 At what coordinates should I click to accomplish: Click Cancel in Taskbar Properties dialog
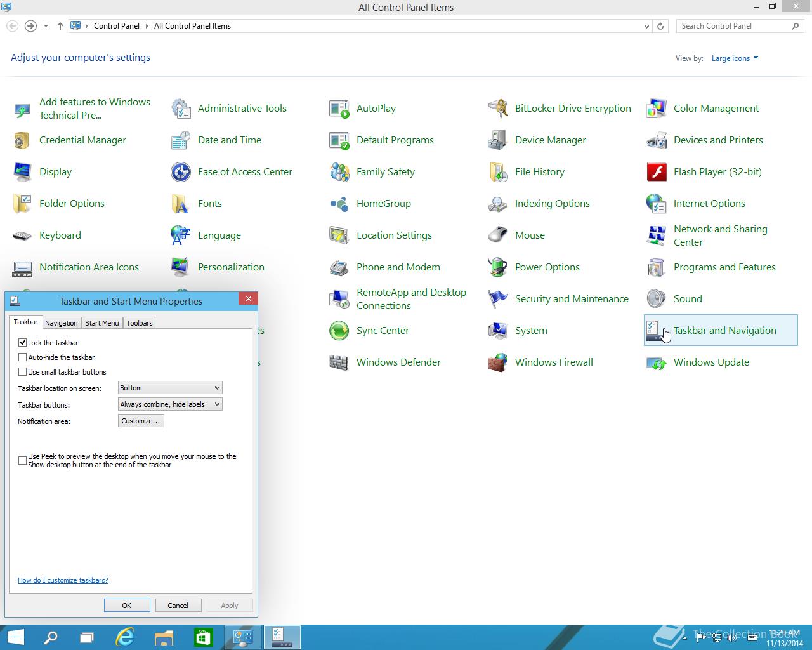tap(178, 606)
